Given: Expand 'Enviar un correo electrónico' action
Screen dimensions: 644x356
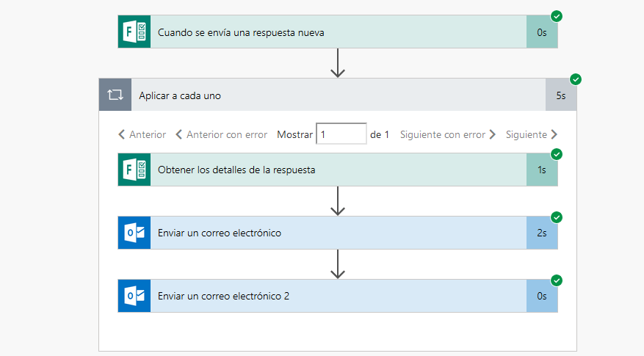Looking at the screenshot, I should [338, 233].
